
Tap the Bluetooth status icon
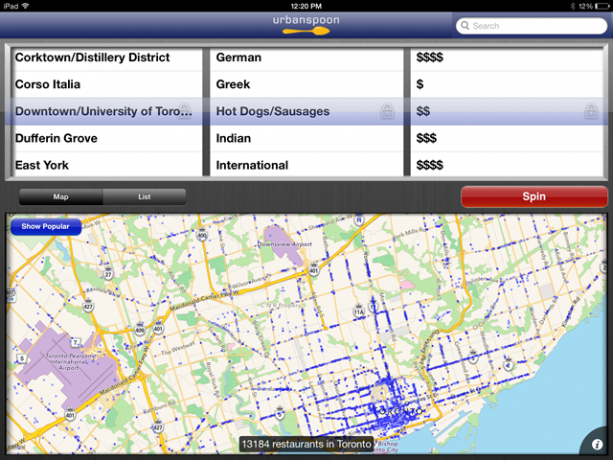(x=572, y=6)
